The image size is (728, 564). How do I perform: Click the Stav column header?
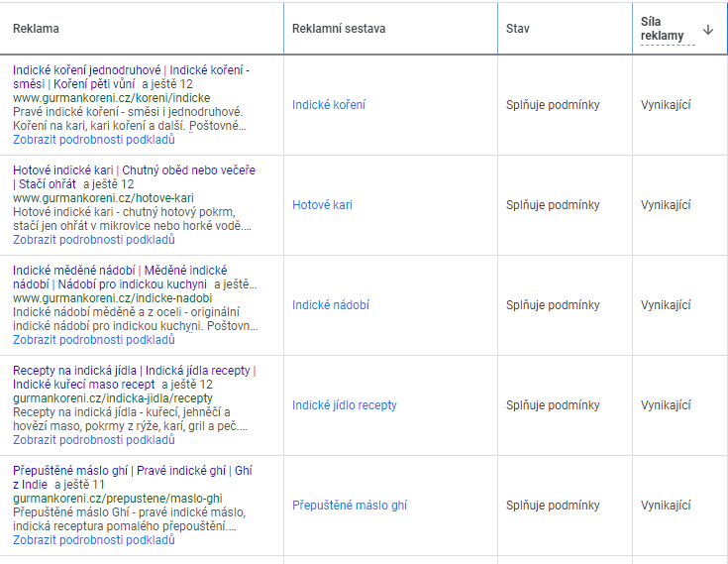click(x=517, y=29)
